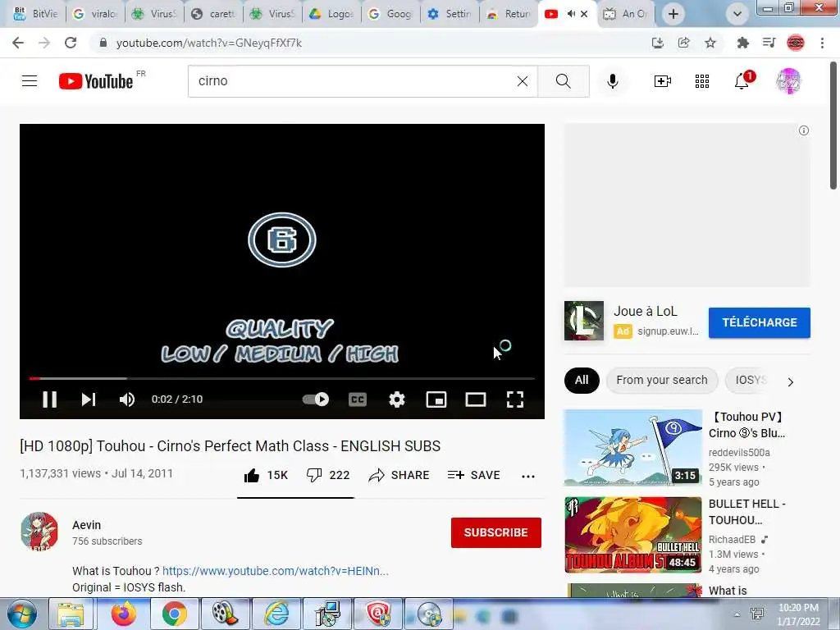Toggle closed captions CC
The image size is (840, 630).
[358, 399]
